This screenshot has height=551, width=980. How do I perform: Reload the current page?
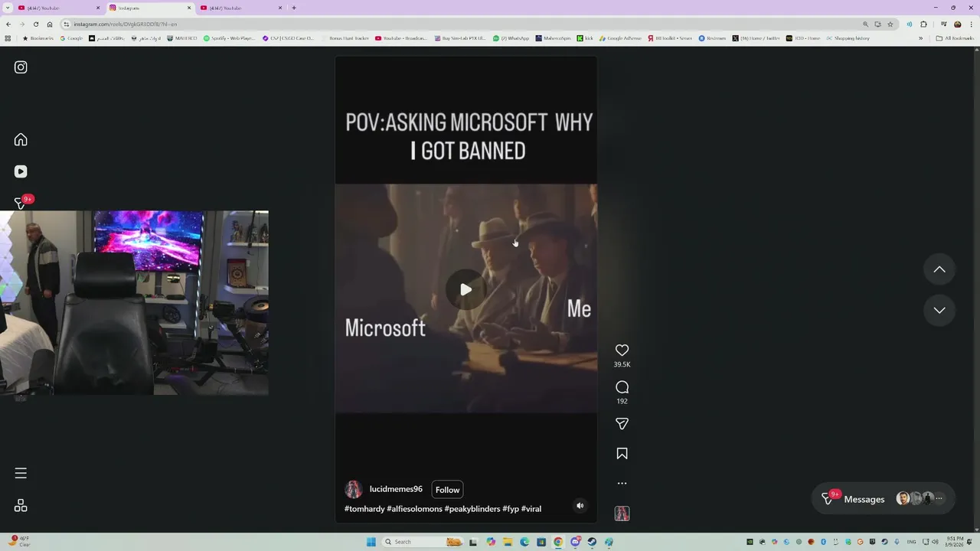[x=35, y=24]
